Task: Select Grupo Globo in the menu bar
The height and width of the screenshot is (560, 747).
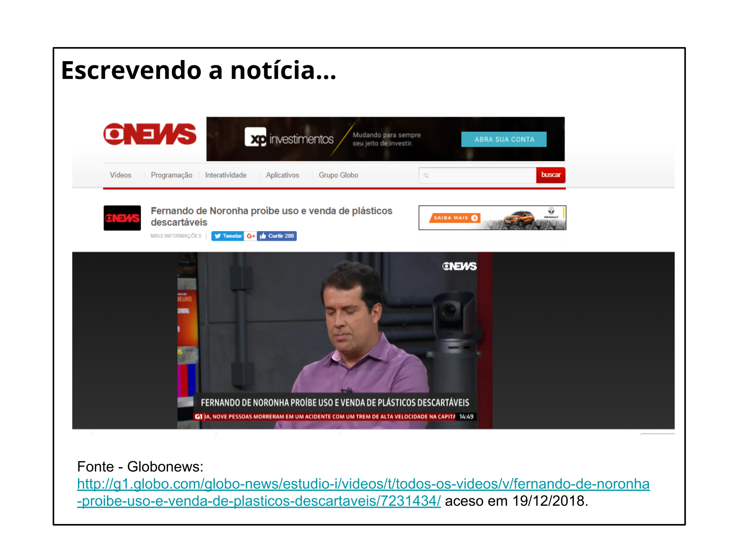Action: coord(338,175)
